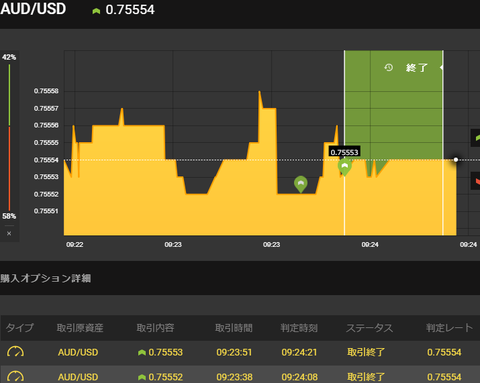480x383 pixels.
Task: Click AUD/USD in the 09:23:38 row
Action: pyautogui.click(x=78, y=377)
